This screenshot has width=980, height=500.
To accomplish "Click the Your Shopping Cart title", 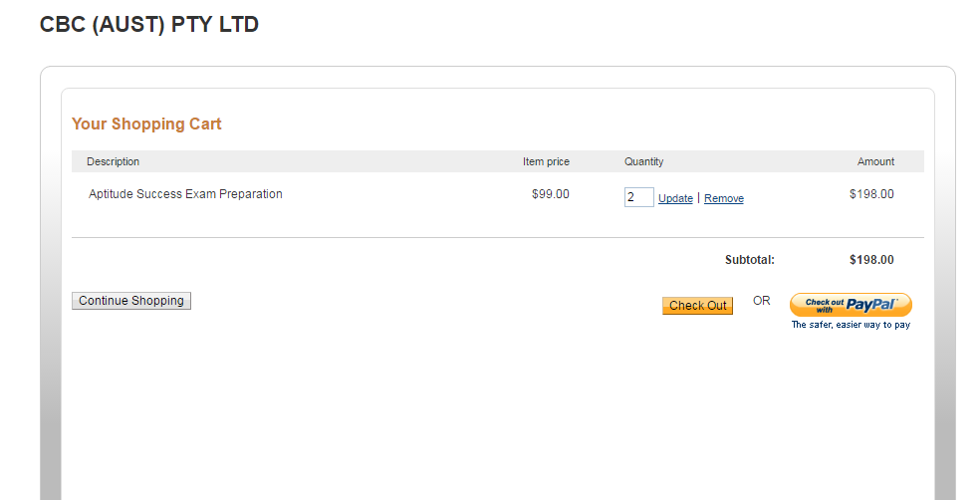I will [x=146, y=125].
